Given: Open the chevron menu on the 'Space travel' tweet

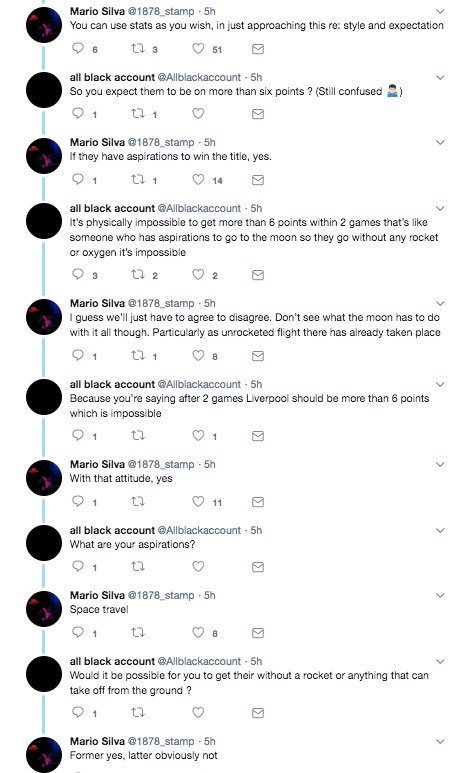Looking at the screenshot, I should 440,595.
